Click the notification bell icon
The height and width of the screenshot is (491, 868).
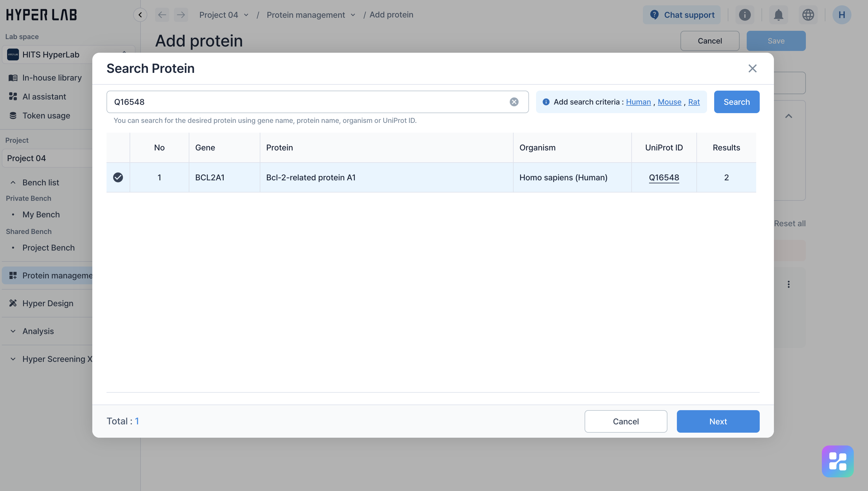click(778, 15)
